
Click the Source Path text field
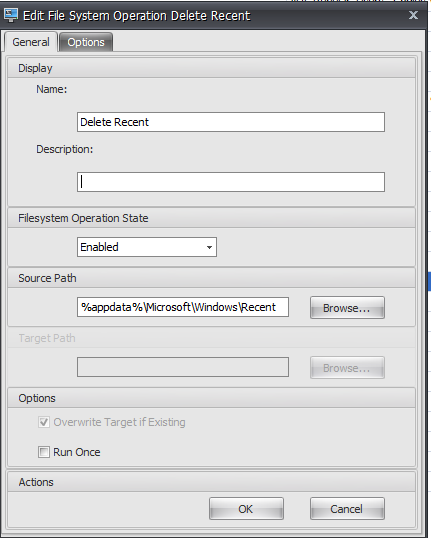(x=183, y=307)
